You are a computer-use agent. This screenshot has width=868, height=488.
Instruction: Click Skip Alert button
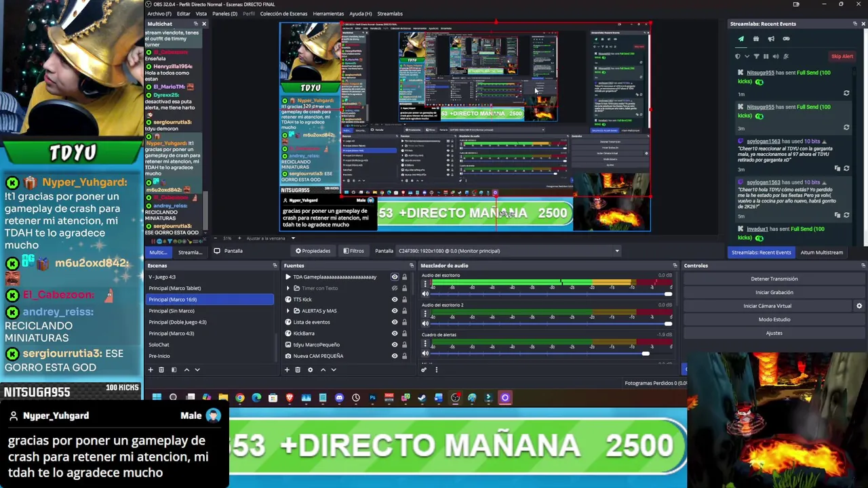click(x=842, y=56)
